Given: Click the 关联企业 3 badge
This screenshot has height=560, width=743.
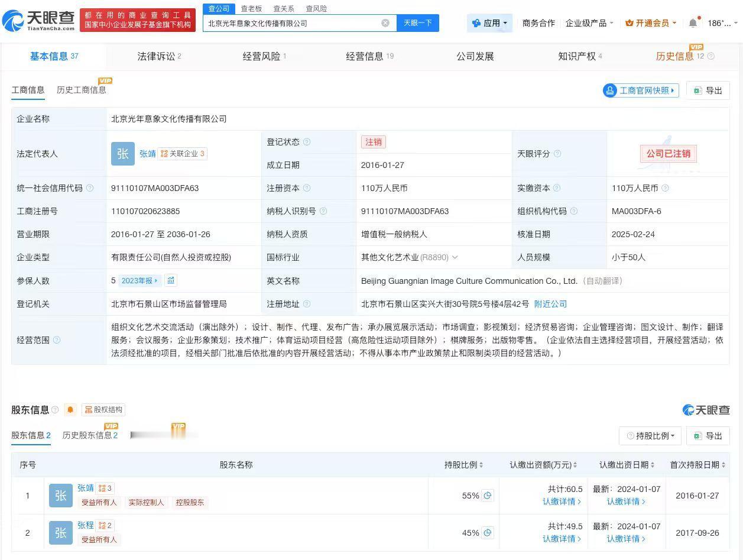Looking at the screenshot, I should [183, 154].
